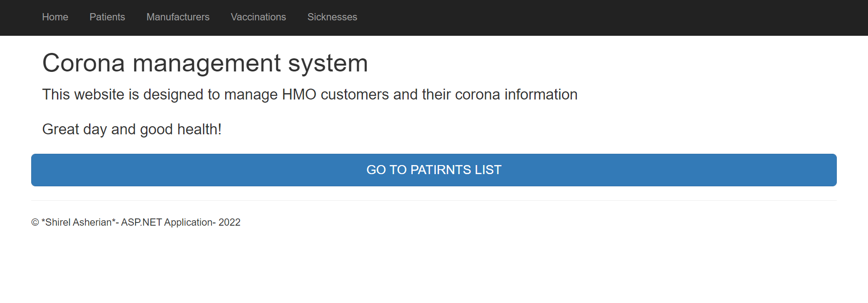Select the HMO customers description text
This screenshot has width=868, height=303.
(x=310, y=95)
